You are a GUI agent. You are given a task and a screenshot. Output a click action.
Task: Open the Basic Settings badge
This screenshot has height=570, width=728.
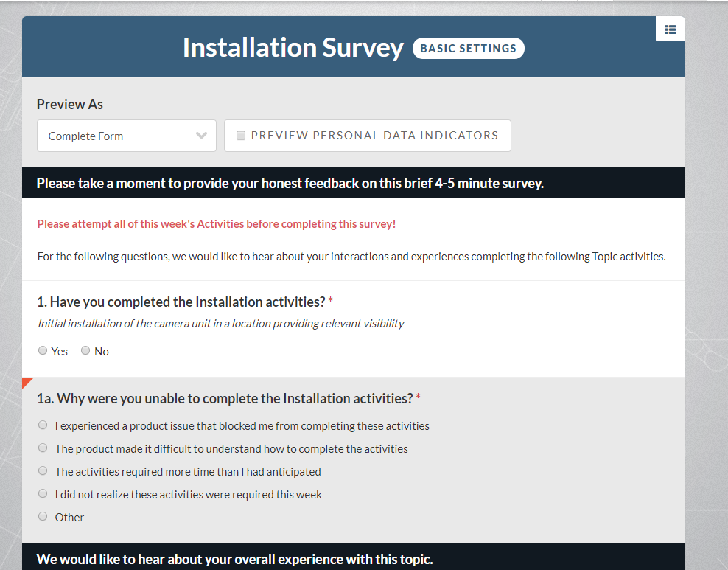[469, 49]
